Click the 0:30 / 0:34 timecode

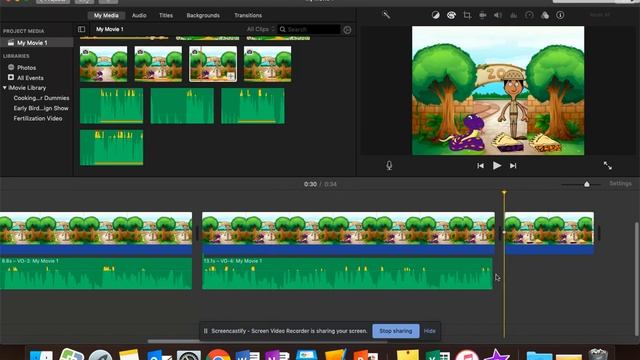point(320,184)
